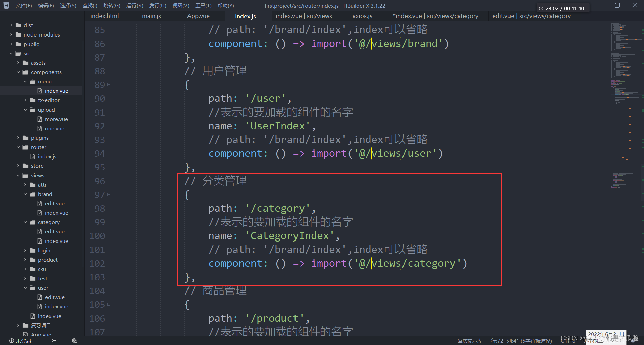Expand the dist folder arrow
The height and width of the screenshot is (345, 644).
pos(11,25)
